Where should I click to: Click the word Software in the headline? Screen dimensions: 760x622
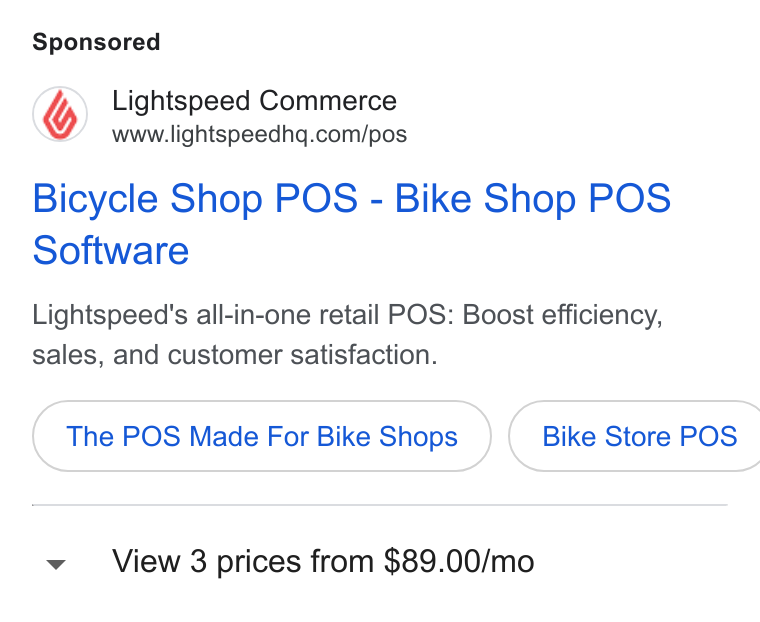tap(111, 250)
